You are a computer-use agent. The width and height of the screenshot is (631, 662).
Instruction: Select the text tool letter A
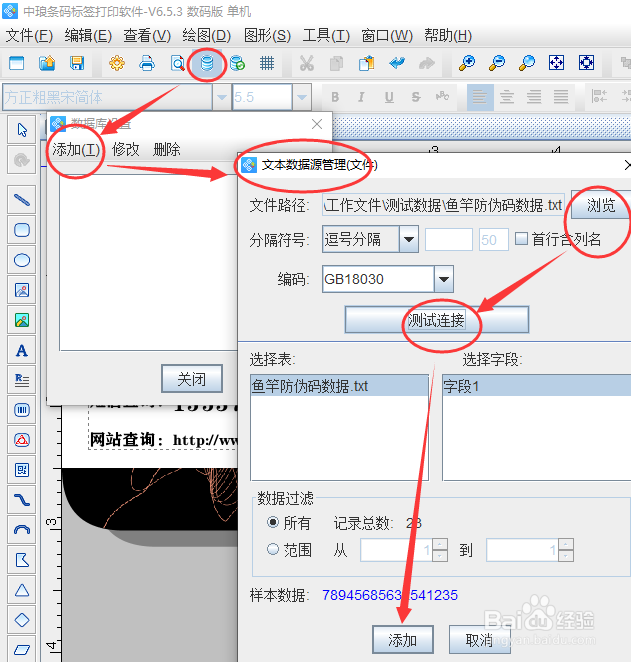pyautogui.click(x=22, y=350)
